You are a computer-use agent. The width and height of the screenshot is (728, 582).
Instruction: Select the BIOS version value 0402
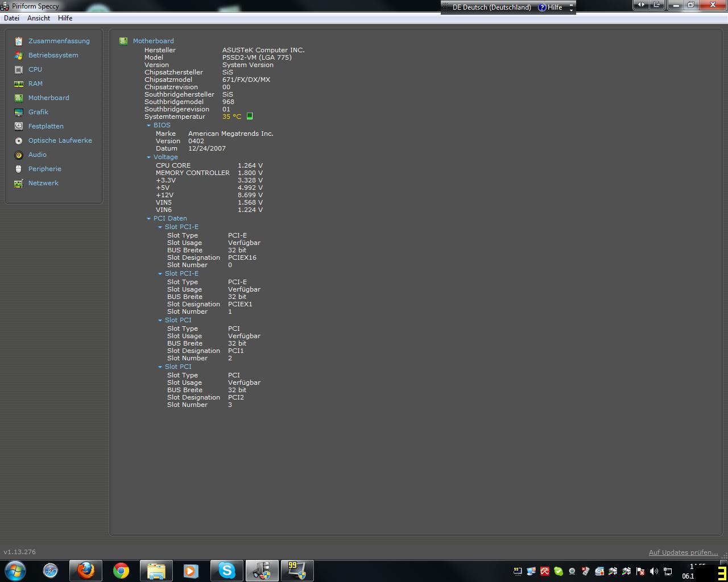[x=196, y=141]
